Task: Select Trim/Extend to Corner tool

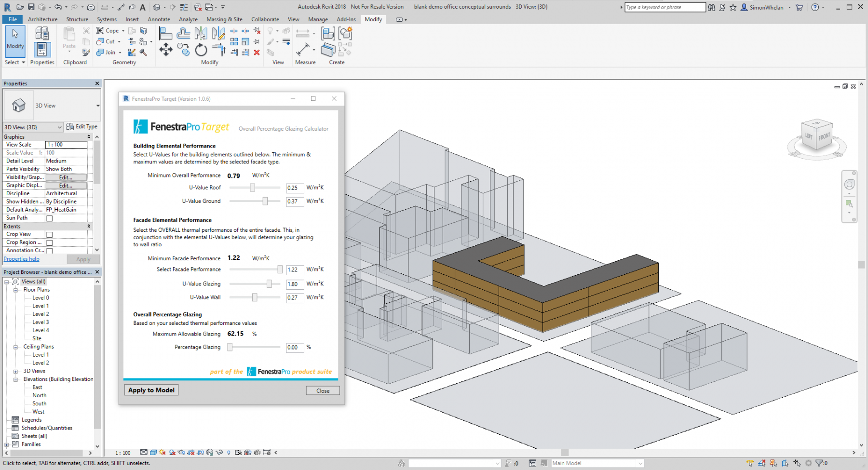Action: tap(218, 50)
